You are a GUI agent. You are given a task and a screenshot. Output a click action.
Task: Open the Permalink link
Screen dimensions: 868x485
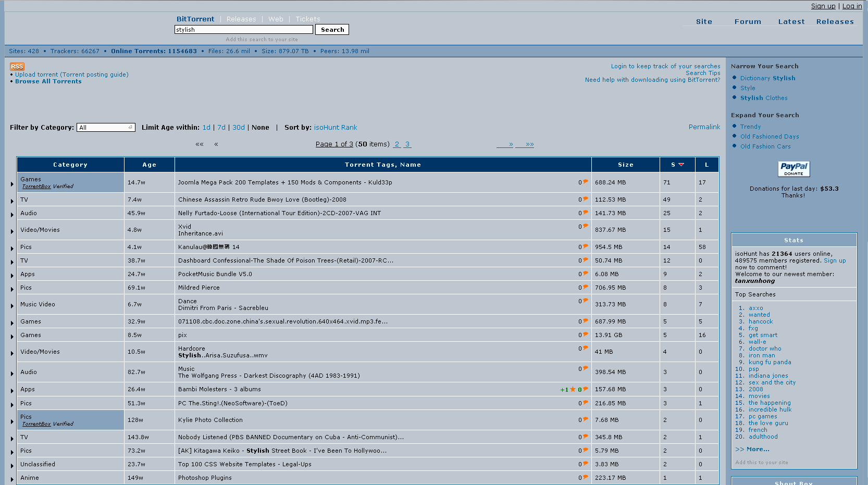[704, 127]
